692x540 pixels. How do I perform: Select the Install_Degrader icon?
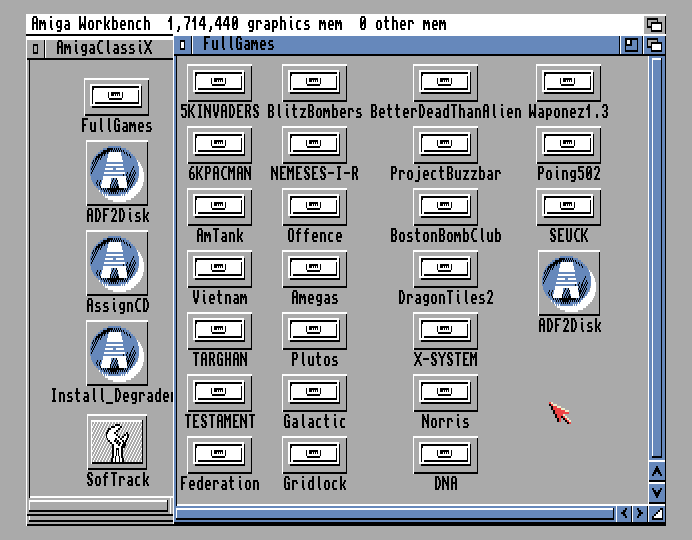click(x=117, y=353)
